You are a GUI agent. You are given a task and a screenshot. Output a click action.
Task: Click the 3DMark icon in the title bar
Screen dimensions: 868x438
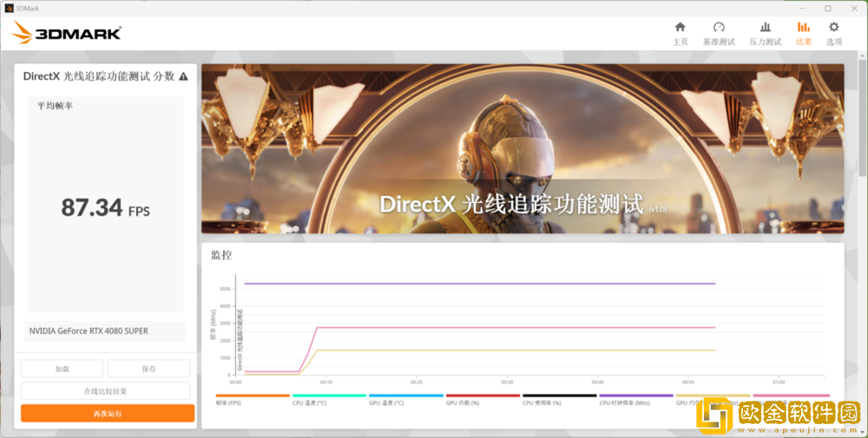[8, 8]
